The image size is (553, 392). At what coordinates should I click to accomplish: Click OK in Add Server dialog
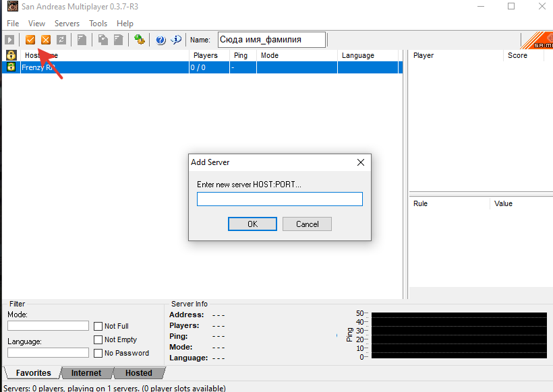[x=252, y=224]
